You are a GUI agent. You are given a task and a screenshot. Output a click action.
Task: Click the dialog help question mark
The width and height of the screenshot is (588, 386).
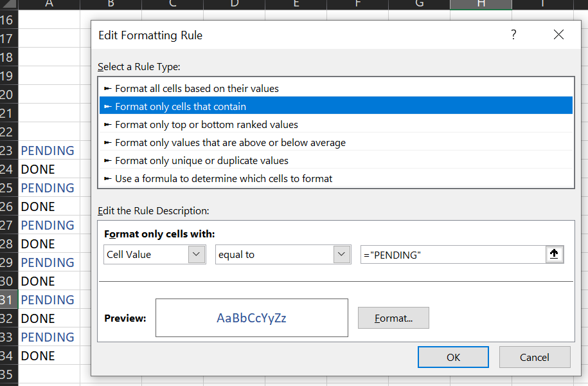point(513,35)
